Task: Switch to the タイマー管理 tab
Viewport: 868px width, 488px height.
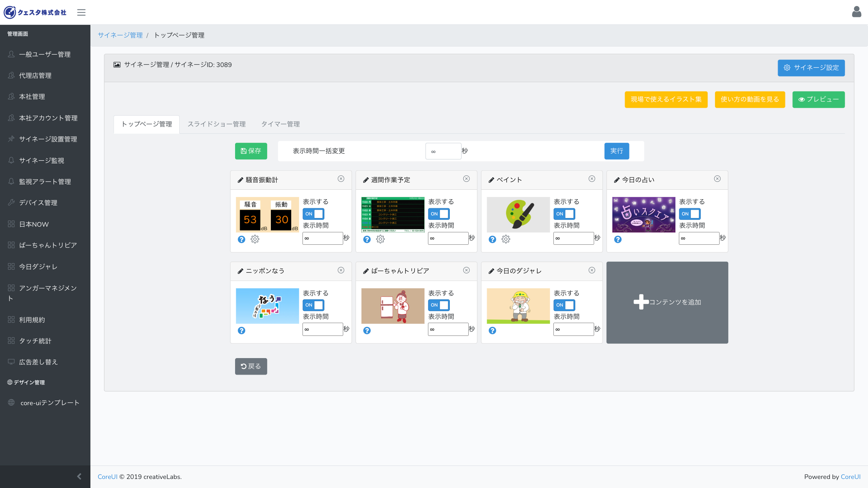Action: pos(281,124)
